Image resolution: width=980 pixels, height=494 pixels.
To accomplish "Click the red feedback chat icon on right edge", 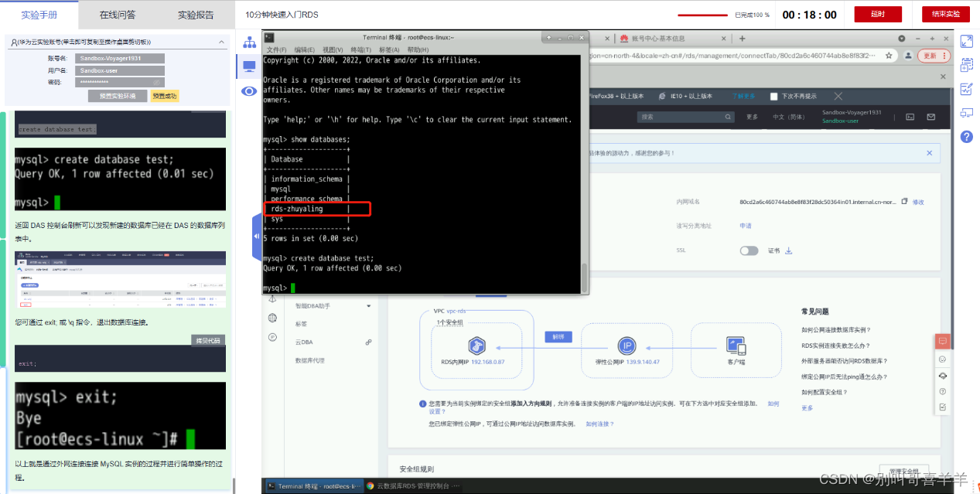I will [942, 341].
